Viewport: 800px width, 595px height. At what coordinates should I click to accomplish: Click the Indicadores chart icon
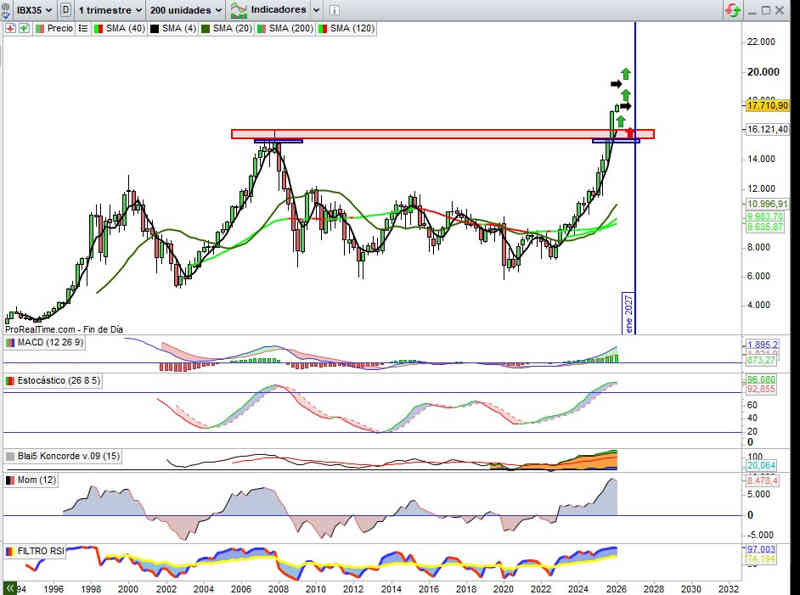[x=240, y=10]
